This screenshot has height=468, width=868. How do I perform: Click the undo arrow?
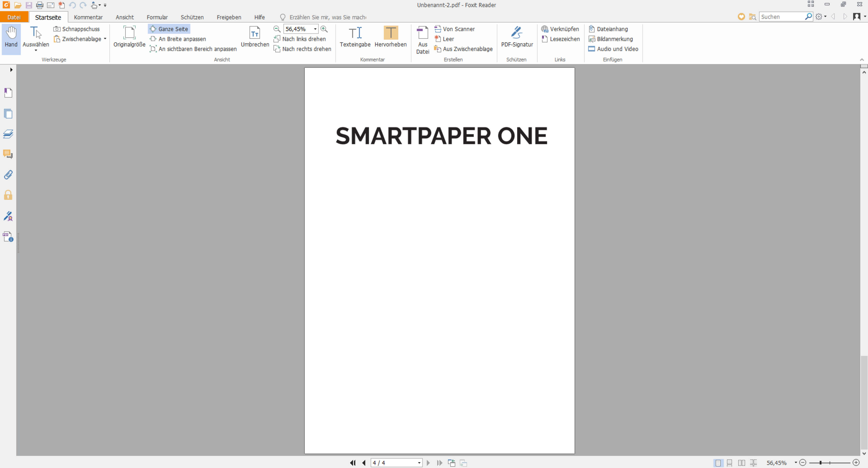(x=72, y=5)
